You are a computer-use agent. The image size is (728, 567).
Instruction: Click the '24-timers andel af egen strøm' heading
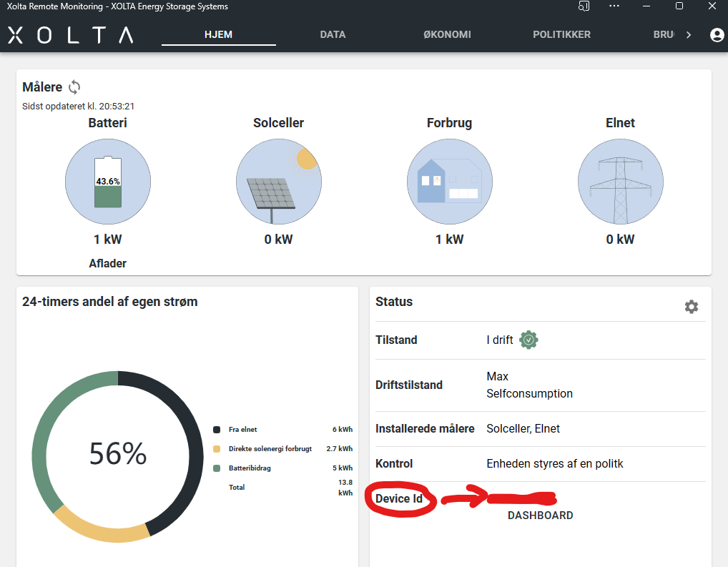pos(110,302)
